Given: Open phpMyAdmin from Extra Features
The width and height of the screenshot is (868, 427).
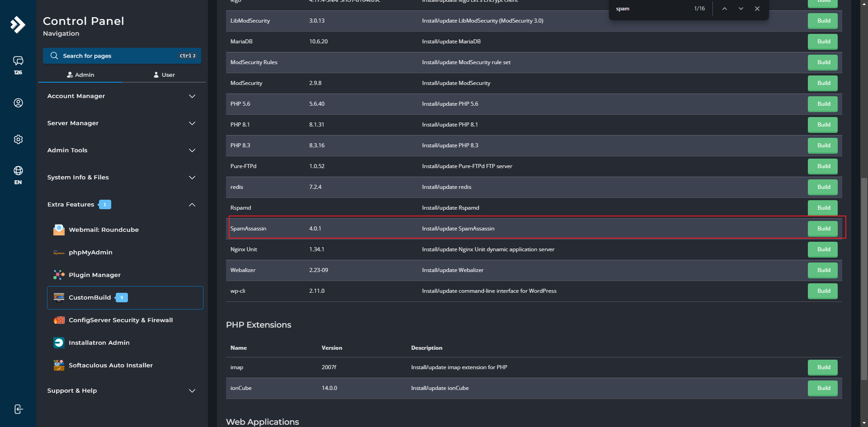Looking at the screenshot, I should tap(90, 252).
